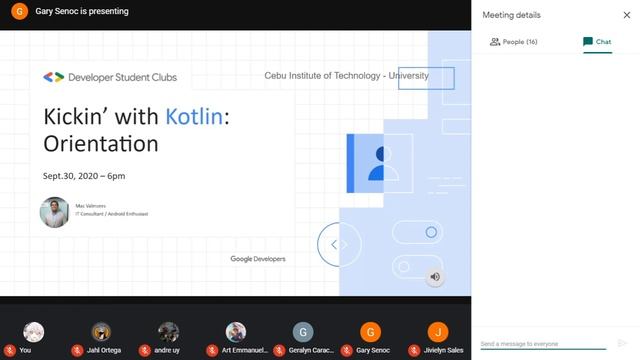Screen dimensions: 640x360
Task: Click muted mic icon beside Gary Senoc
Action: (347, 350)
